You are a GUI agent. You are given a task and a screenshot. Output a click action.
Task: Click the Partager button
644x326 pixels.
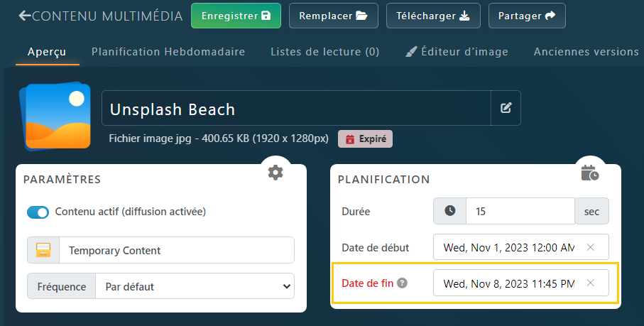click(x=526, y=16)
